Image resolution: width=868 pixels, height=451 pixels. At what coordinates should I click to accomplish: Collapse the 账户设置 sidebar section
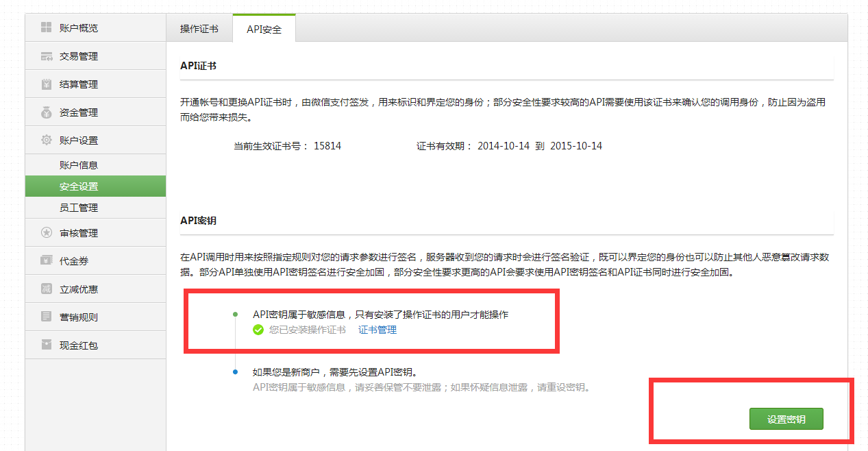coord(78,141)
